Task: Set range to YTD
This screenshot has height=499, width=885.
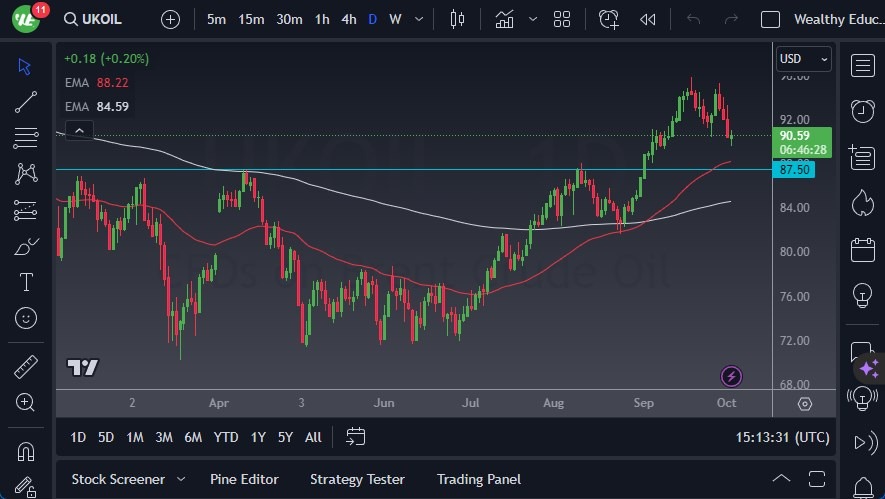Action: click(226, 437)
